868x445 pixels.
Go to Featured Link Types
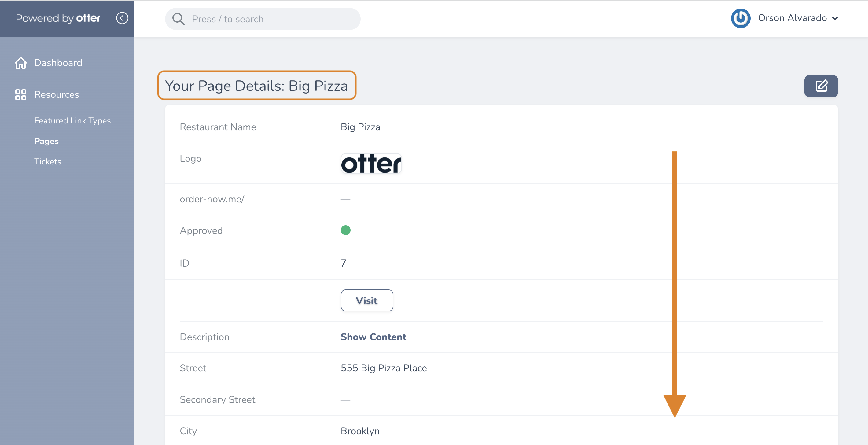click(72, 121)
